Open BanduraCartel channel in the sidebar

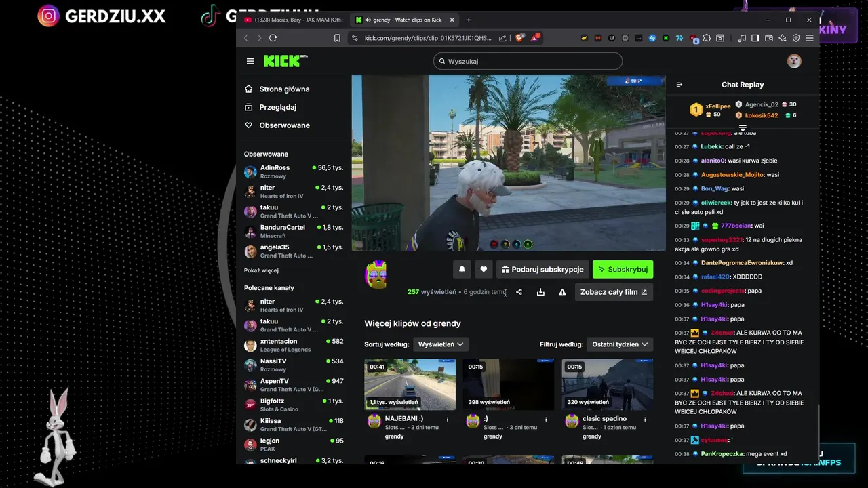[x=294, y=231]
